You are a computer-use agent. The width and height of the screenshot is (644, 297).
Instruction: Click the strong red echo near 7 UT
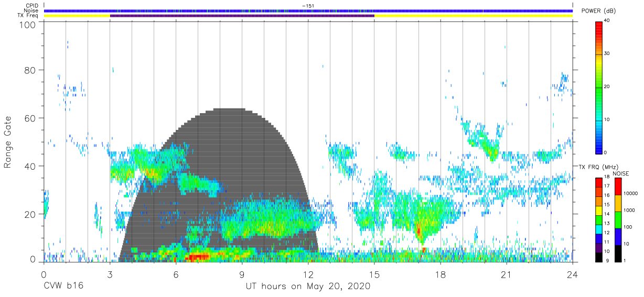pos(197,257)
